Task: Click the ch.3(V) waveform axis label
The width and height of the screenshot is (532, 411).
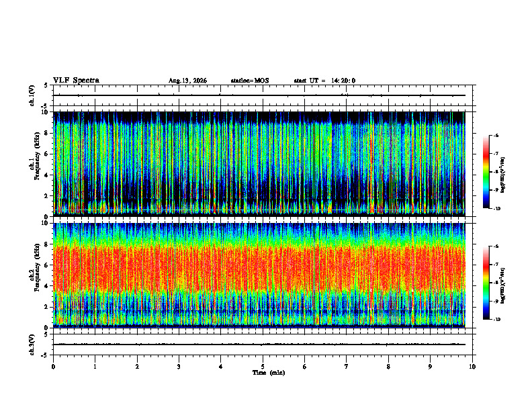Action: tap(32, 345)
